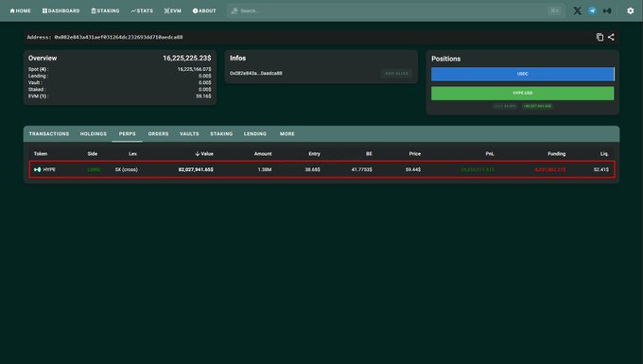
Task: Click the green PnL value cell
Action: tap(478, 169)
